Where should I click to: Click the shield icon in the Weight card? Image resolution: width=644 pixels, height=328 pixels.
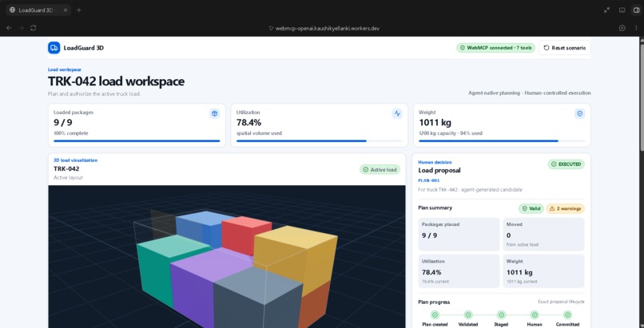pos(579,113)
